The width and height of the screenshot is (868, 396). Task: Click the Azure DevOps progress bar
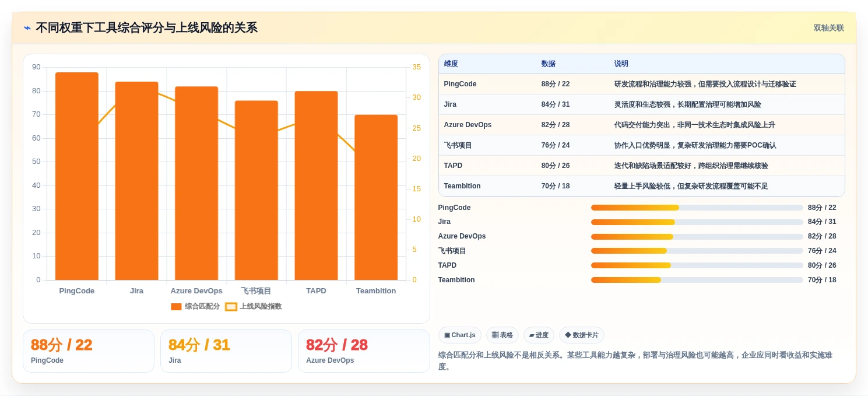pyautogui.click(x=697, y=236)
